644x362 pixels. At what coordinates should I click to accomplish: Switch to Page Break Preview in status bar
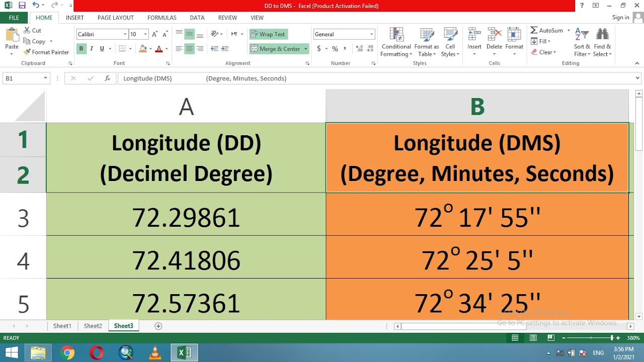click(551, 338)
